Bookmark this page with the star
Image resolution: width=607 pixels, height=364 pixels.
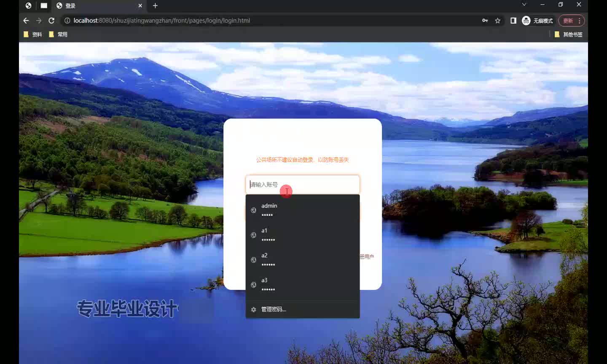[x=498, y=21]
